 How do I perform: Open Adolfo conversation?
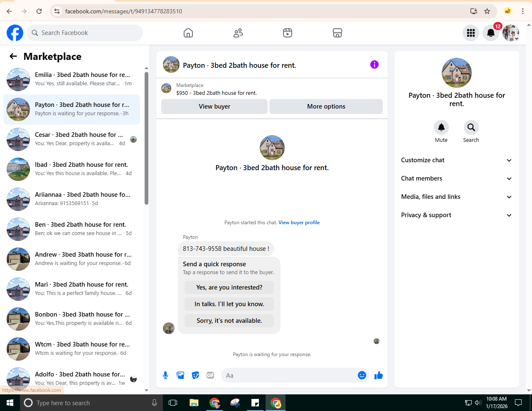(x=72, y=379)
